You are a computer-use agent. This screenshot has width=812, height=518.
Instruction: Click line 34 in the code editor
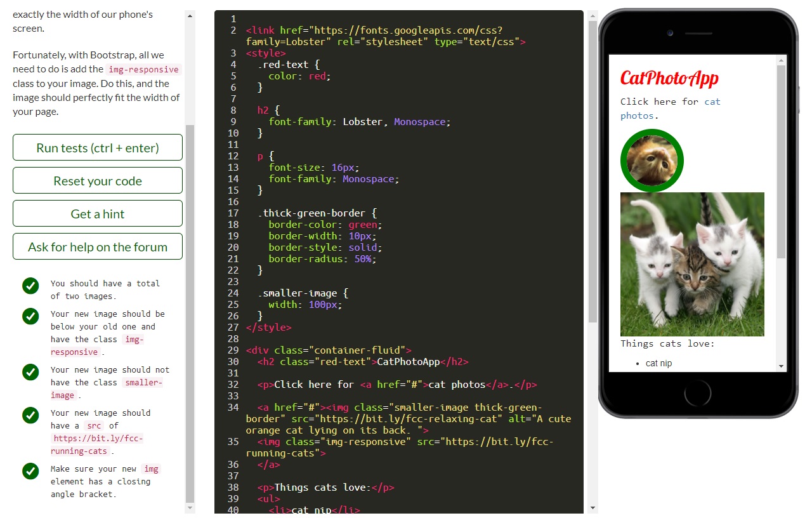(x=381, y=407)
